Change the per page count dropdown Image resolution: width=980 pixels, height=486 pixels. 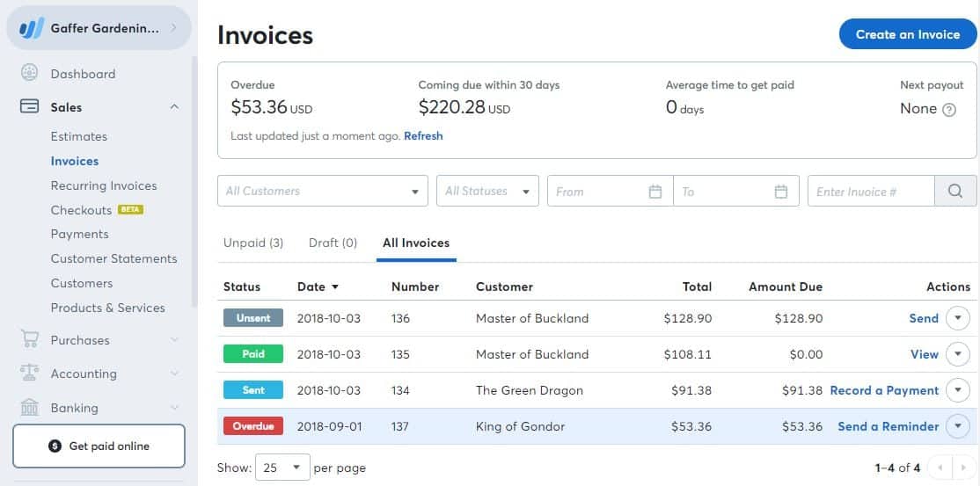point(282,468)
